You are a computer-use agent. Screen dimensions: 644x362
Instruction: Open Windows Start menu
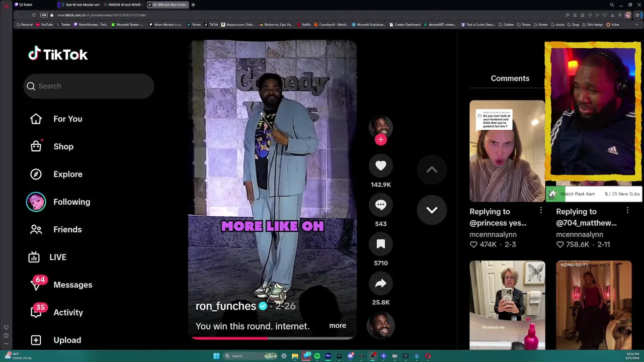[216, 356]
